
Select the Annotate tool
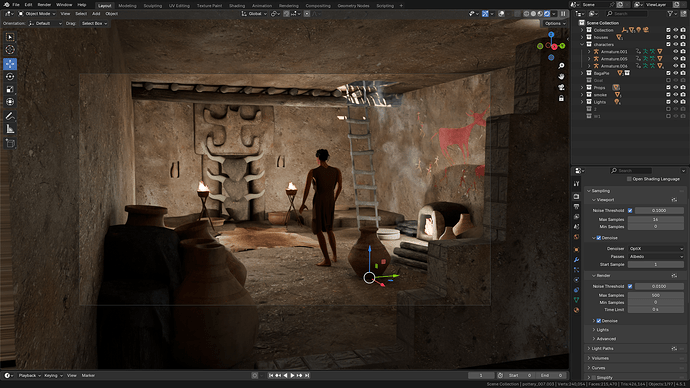pyautogui.click(x=10, y=116)
